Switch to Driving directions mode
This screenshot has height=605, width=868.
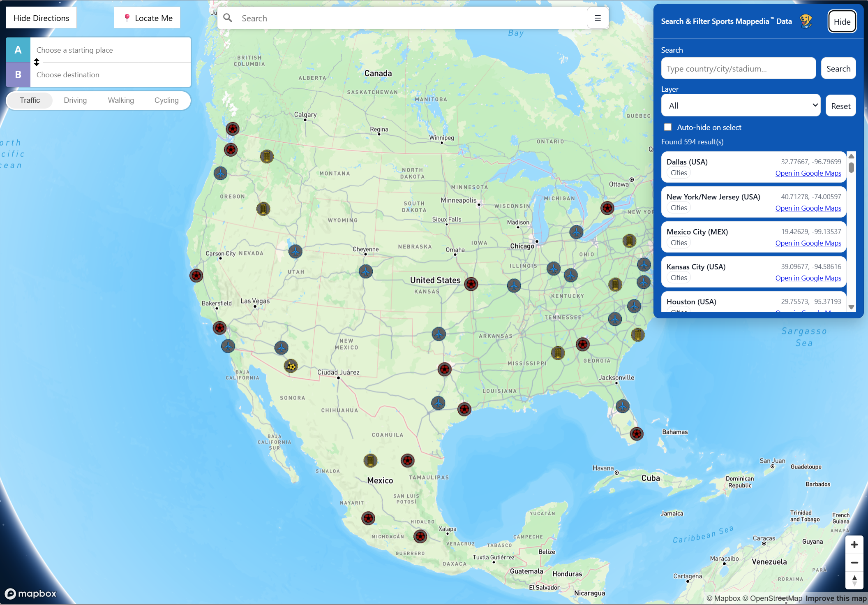tap(75, 100)
